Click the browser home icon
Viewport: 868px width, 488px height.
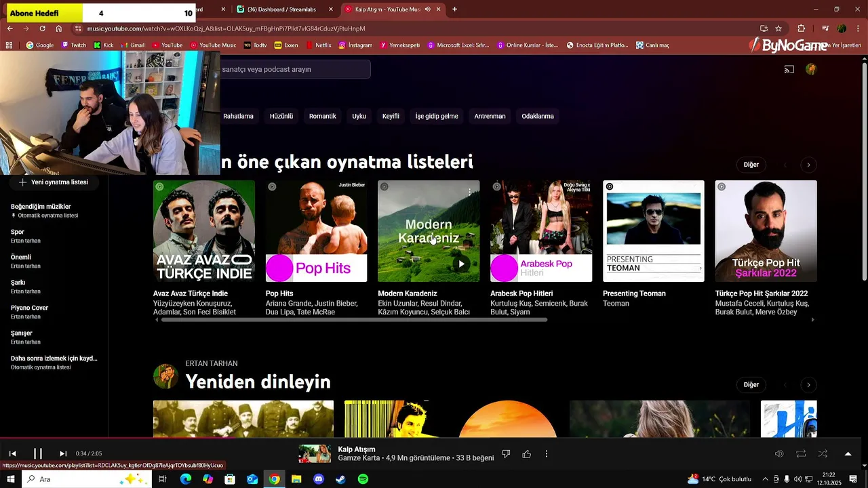click(59, 28)
